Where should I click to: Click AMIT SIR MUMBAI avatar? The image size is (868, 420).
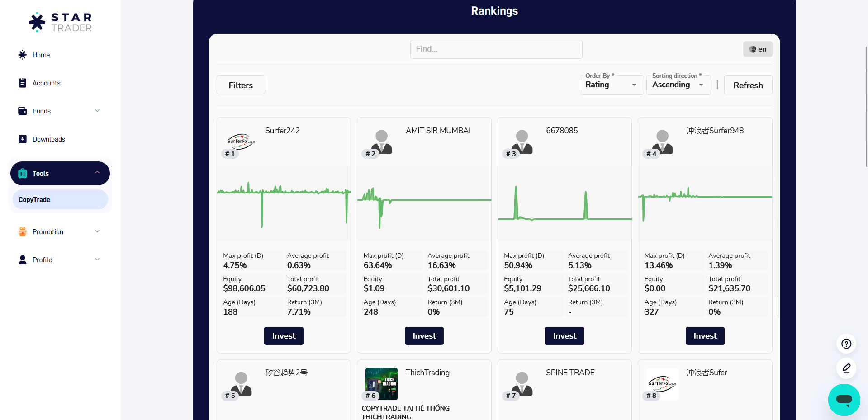[x=382, y=142]
